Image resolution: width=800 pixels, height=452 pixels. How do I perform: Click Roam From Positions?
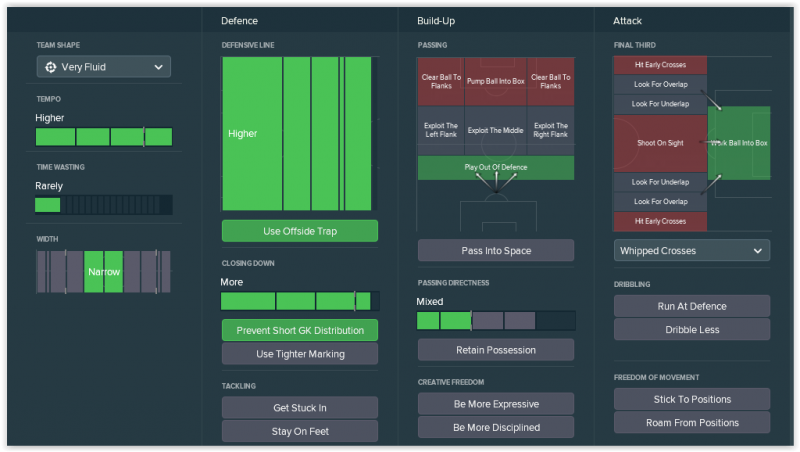point(691,423)
